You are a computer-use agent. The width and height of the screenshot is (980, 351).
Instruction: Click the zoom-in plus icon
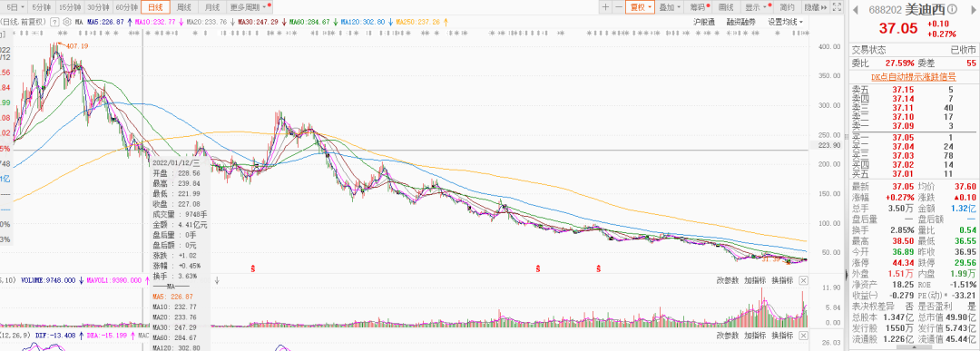pos(605,7)
